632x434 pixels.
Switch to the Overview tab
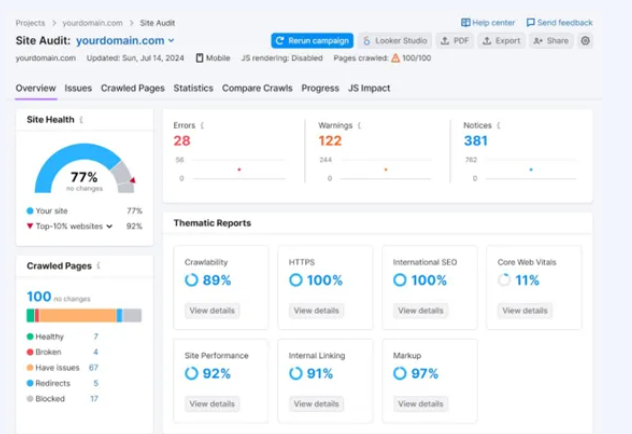pos(36,88)
